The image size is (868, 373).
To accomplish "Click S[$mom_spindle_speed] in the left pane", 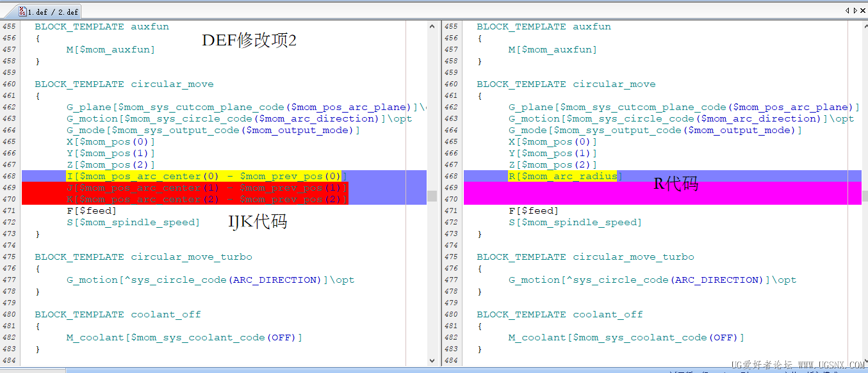I will point(133,222).
